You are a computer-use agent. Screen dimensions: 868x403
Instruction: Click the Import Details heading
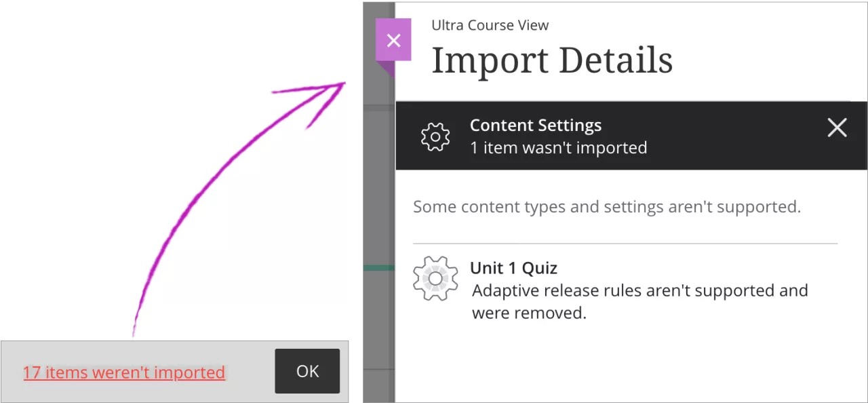click(551, 60)
